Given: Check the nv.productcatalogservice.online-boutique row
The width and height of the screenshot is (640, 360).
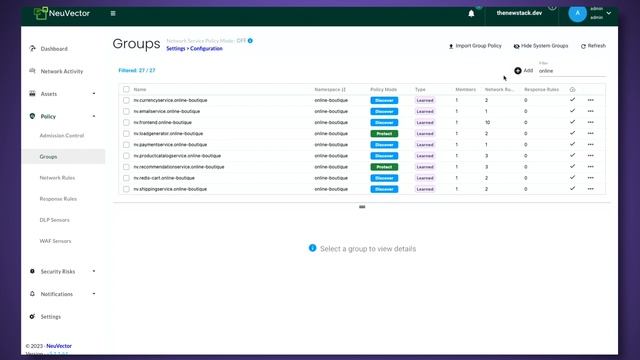Looking at the screenshot, I should 126,156.
